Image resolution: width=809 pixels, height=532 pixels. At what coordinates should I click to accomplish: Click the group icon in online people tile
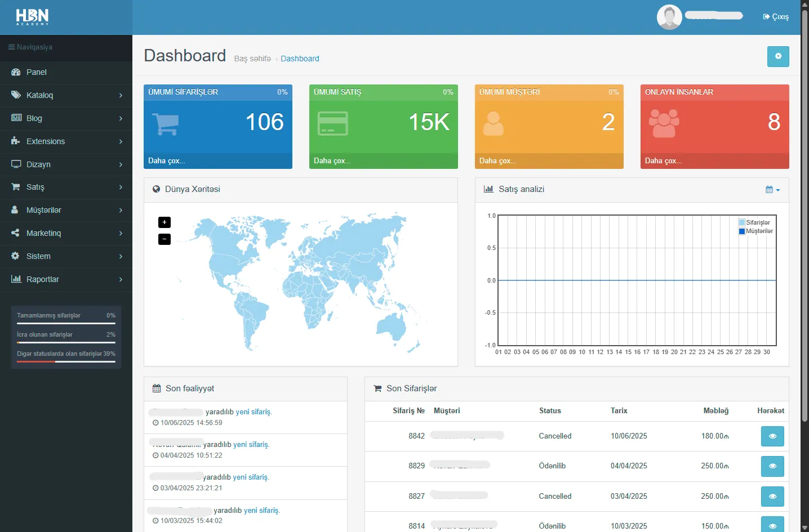[x=664, y=123]
